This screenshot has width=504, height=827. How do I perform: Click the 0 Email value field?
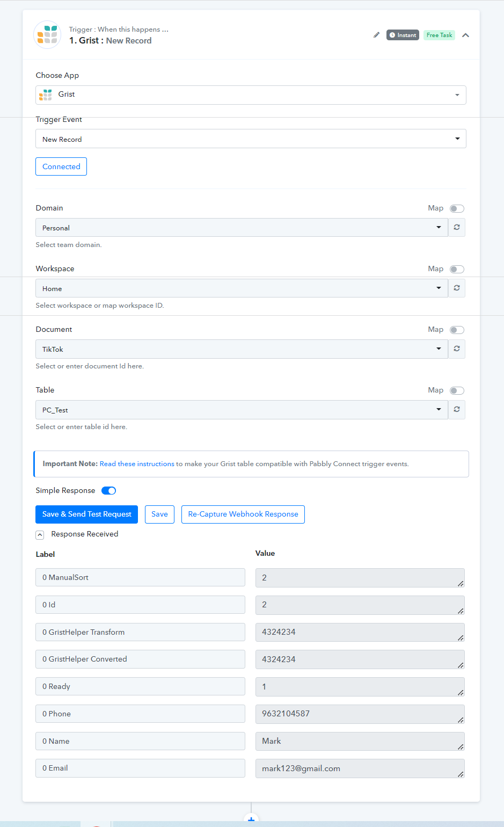click(360, 768)
